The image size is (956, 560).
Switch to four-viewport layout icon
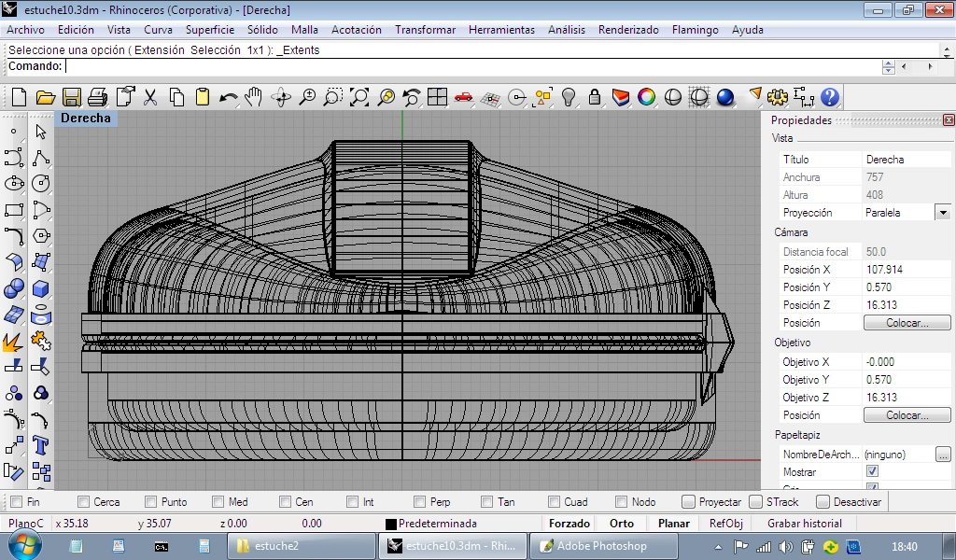(437, 97)
